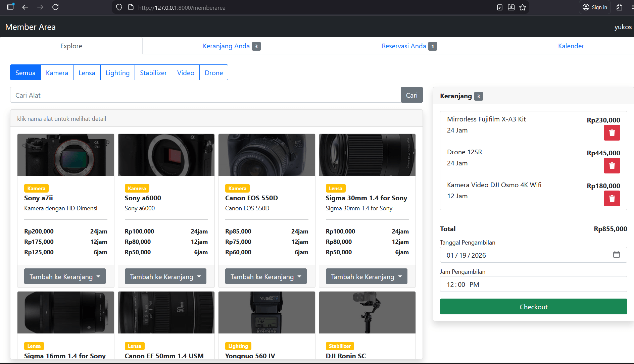Switch to Keranjang Anda tab
Screen dimensions: 634x364
(232, 46)
